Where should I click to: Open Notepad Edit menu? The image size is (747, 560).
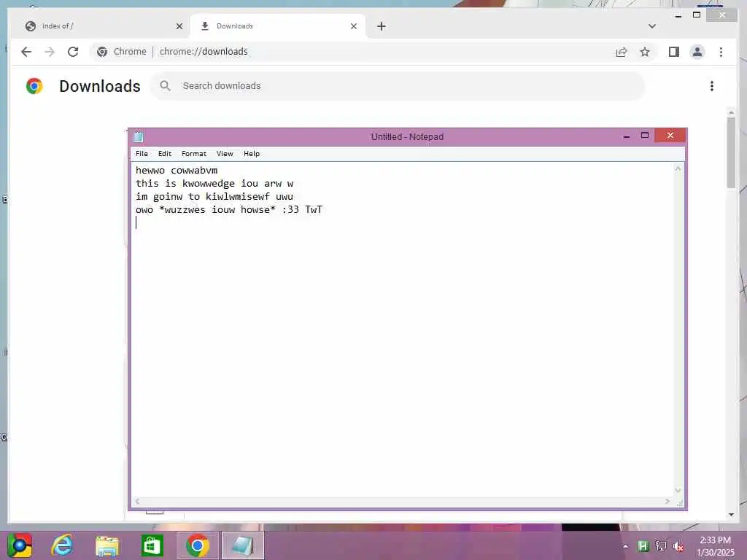165,154
